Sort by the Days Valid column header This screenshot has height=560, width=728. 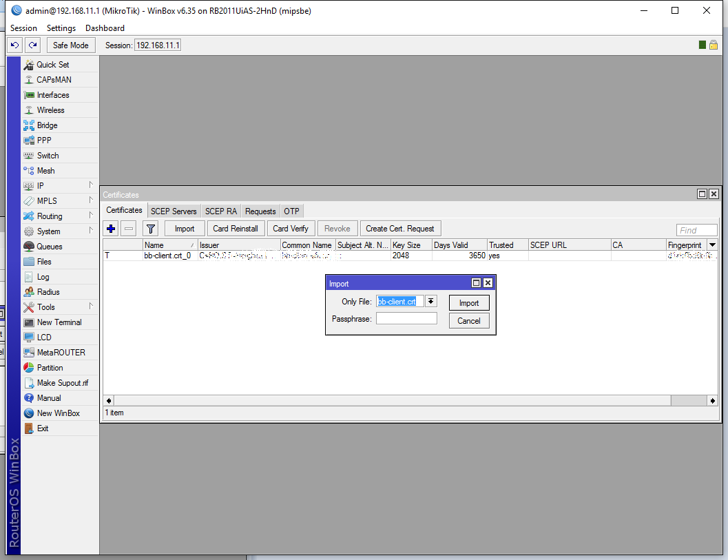(x=459, y=245)
